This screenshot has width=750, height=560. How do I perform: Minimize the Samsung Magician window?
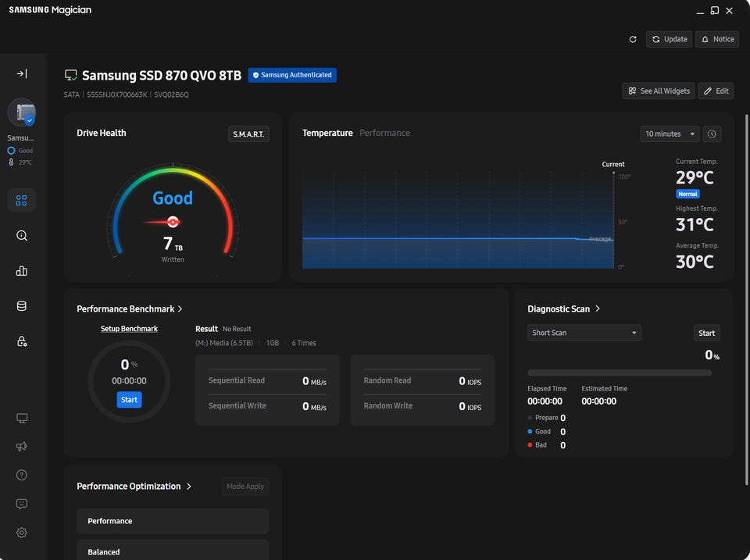[x=700, y=12]
